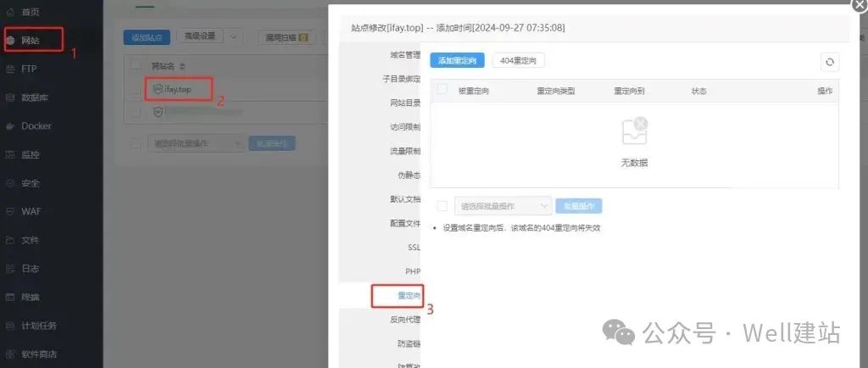The width and height of the screenshot is (868, 368).
Task: Select the 重定向 tab
Action: pyautogui.click(x=409, y=296)
